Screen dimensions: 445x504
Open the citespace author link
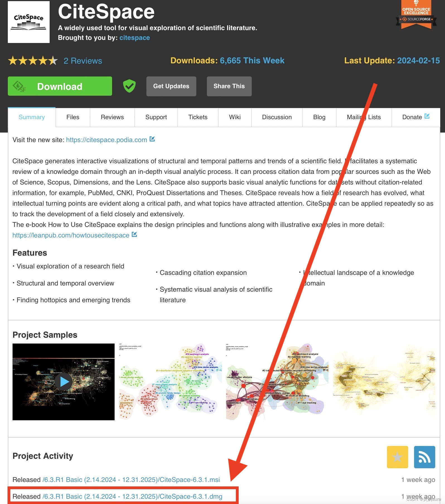click(x=135, y=38)
